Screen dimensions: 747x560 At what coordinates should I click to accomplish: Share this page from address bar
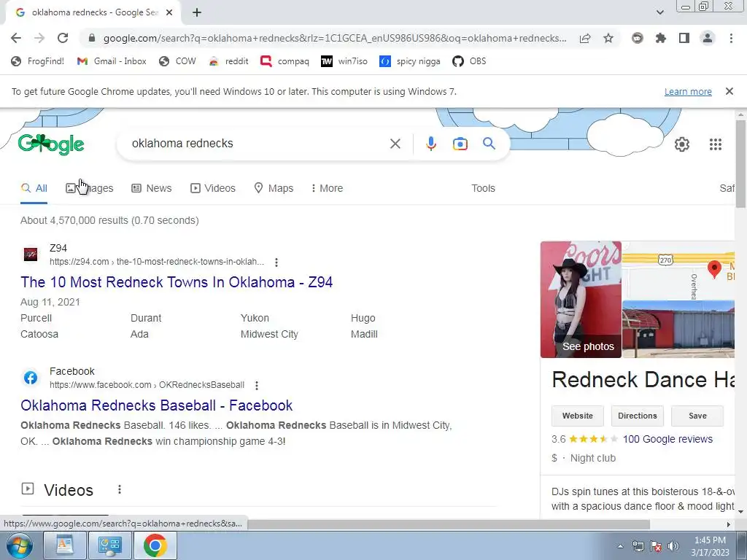click(x=585, y=38)
